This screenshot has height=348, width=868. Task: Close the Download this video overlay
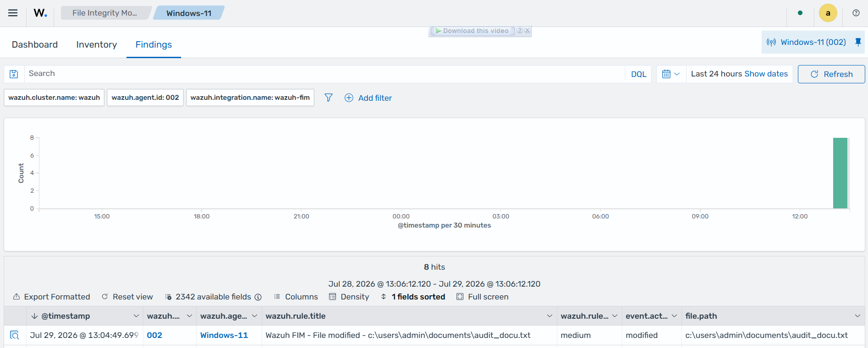click(x=527, y=31)
